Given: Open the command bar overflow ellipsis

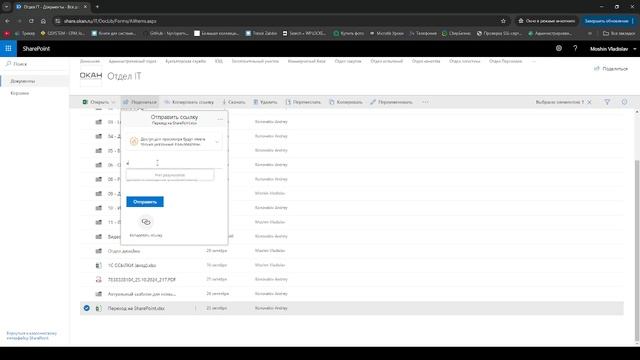Looking at the screenshot, I should click(425, 102).
